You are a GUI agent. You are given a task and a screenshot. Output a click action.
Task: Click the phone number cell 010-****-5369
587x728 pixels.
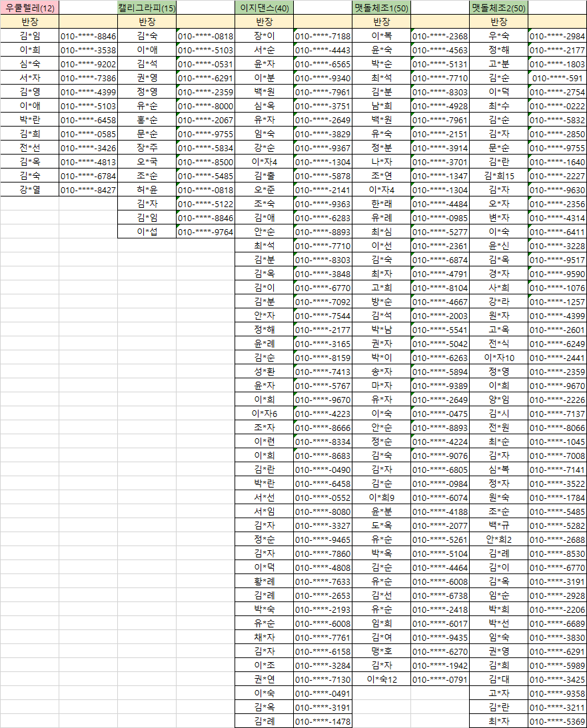557,721
